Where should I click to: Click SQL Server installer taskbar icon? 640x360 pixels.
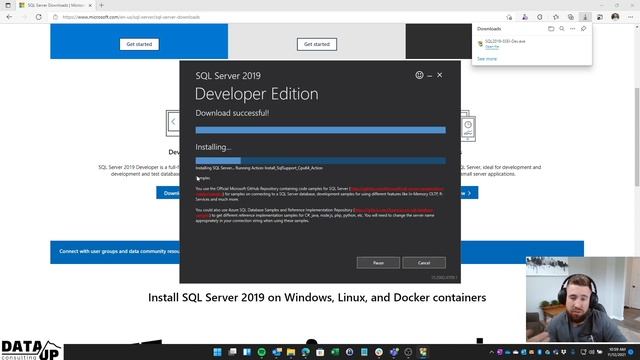tap(423, 352)
